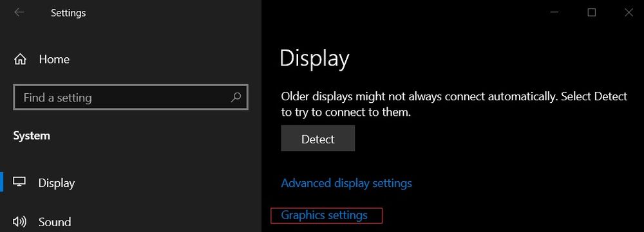Open the Graphics settings link
Viewport: 644px width, 232px height.
[x=324, y=215]
